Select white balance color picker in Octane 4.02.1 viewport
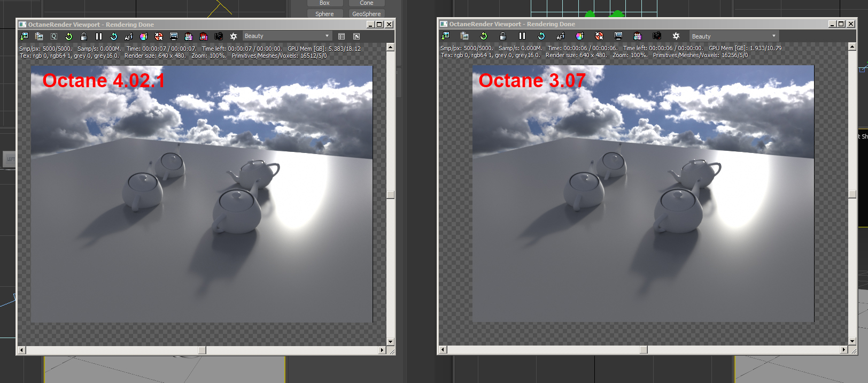The height and width of the screenshot is (383, 868). [144, 36]
